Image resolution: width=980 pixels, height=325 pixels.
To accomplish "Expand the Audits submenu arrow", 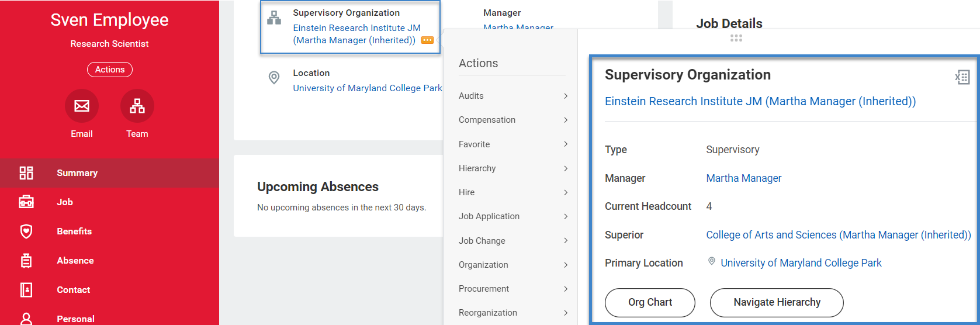I will [x=566, y=96].
